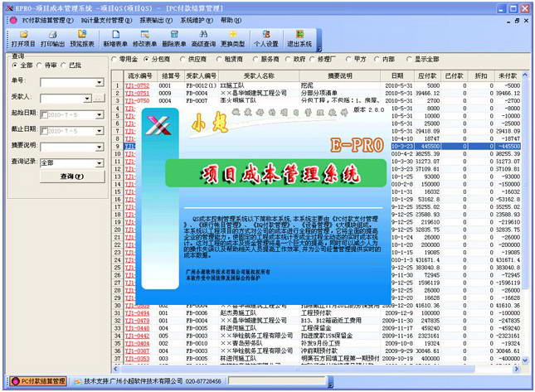The height and width of the screenshot is (392, 535).
Task: Select the 租赁商 leasing radio option
Action: click(219, 59)
